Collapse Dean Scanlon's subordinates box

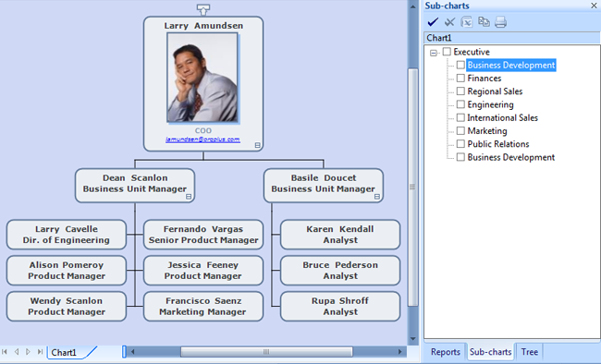pos(189,197)
